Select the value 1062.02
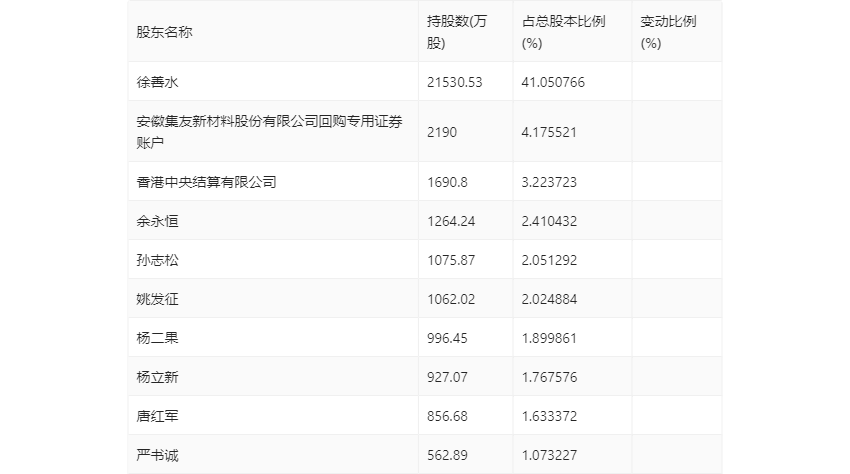The width and height of the screenshot is (850, 474). click(x=451, y=299)
